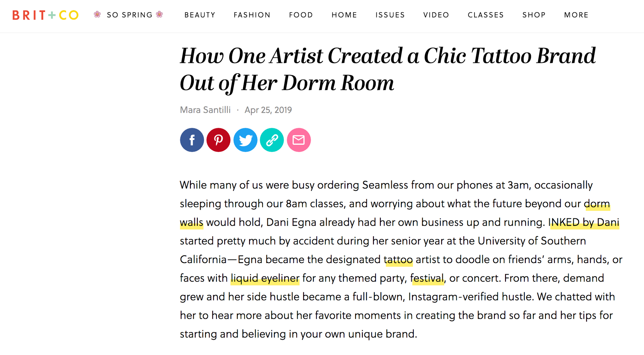Open the Beauty menu item
644x355 pixels.
[200, 15]
